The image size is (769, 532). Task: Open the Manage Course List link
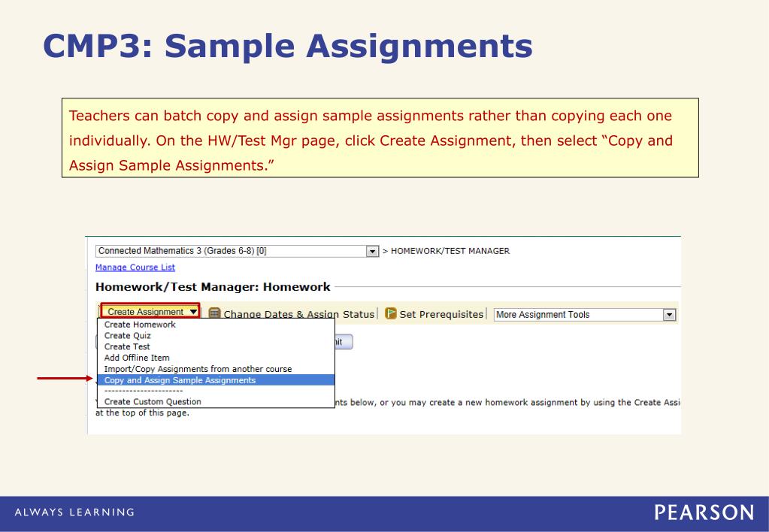[x=135, y=268]
